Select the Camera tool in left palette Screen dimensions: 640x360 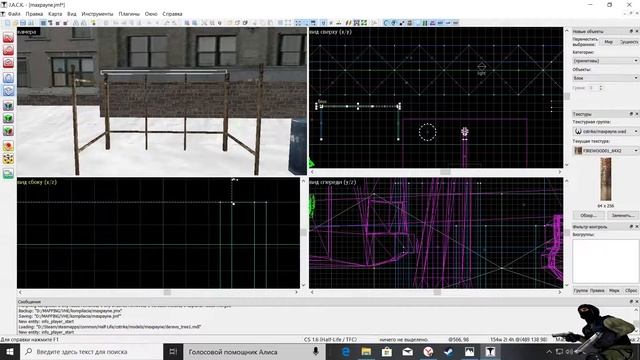click(x=8, y=62)
